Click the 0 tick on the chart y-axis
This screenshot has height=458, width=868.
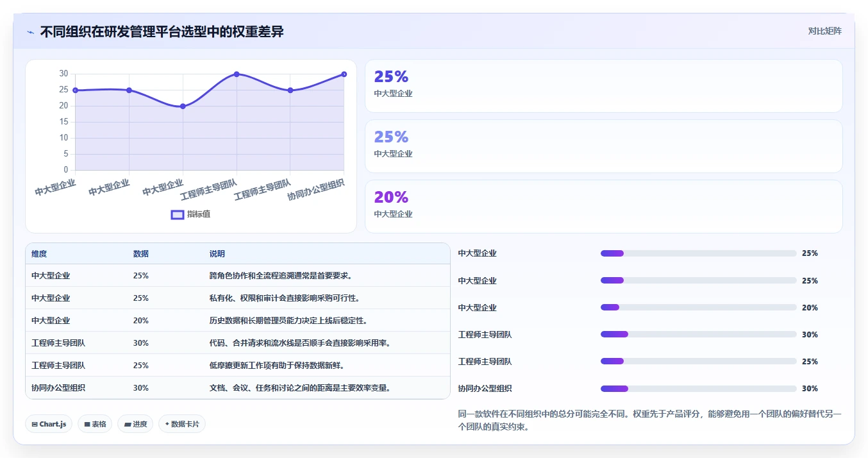[x=65, y=170]
